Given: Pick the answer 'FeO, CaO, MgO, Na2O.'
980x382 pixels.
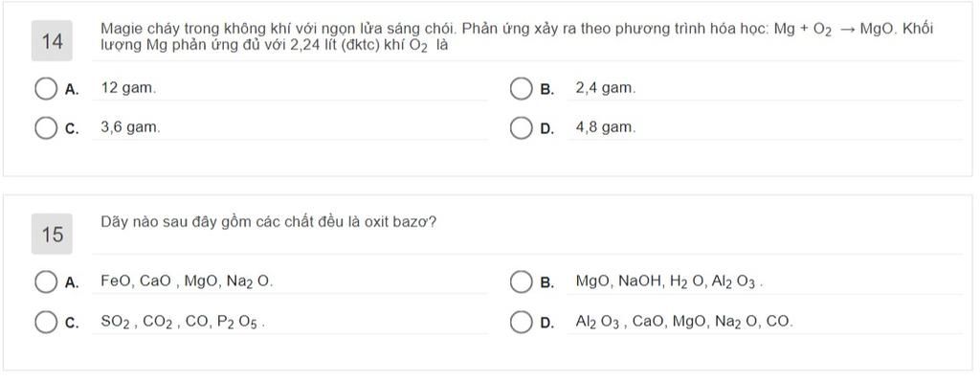Looking at the screenshot, I should [x=187, y=282].
